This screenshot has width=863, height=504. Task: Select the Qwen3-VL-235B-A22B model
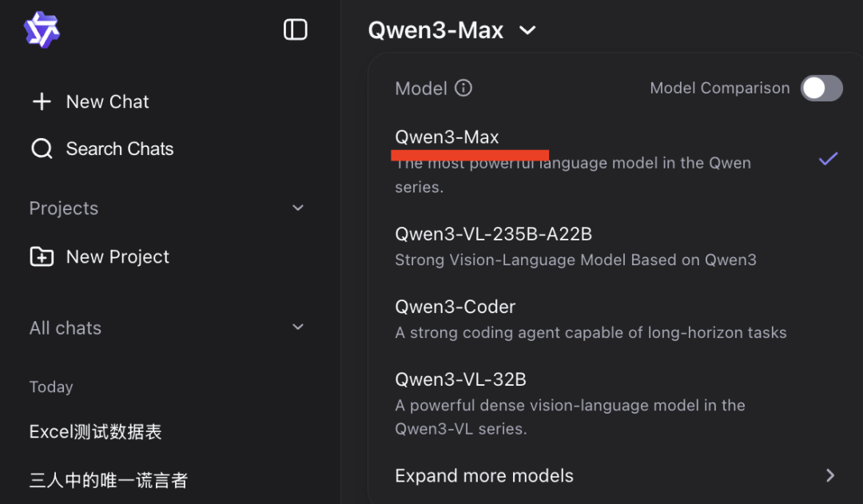[494, 234]
